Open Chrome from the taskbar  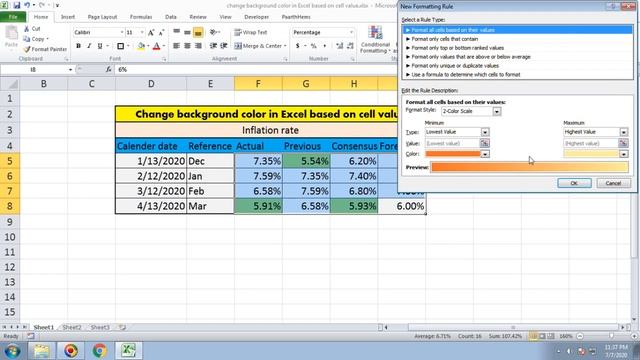click(99, 351)
